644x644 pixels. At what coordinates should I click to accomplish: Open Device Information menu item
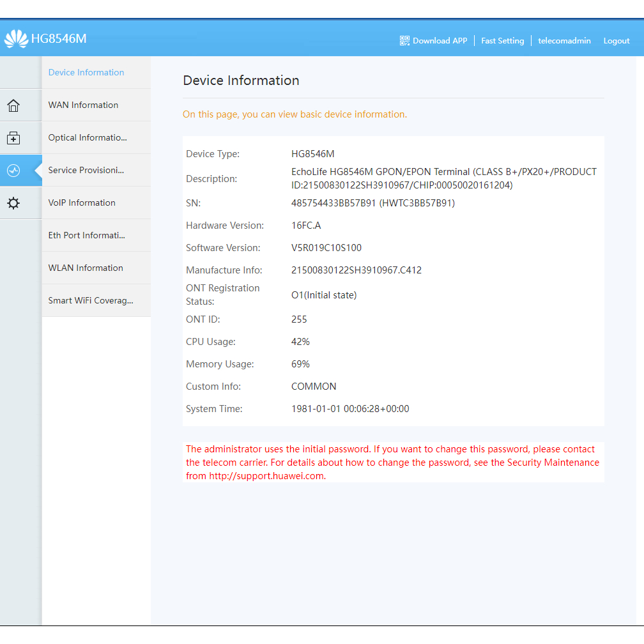point(86,72)
